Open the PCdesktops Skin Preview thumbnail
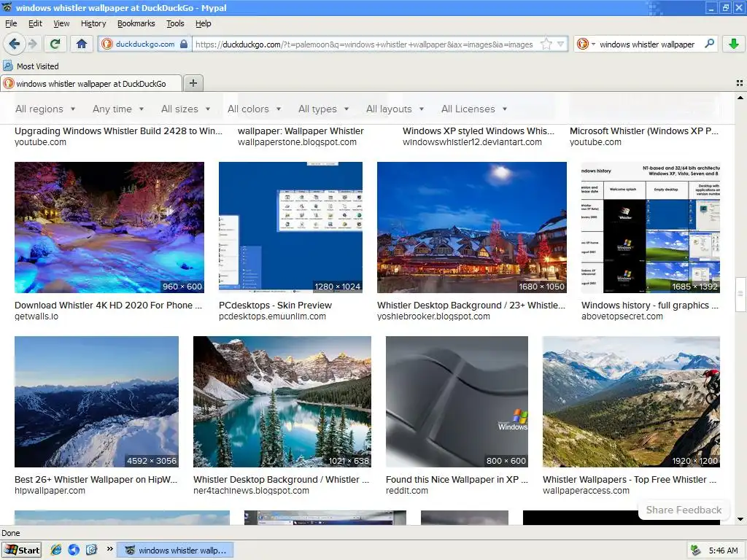 coord(290,227)
